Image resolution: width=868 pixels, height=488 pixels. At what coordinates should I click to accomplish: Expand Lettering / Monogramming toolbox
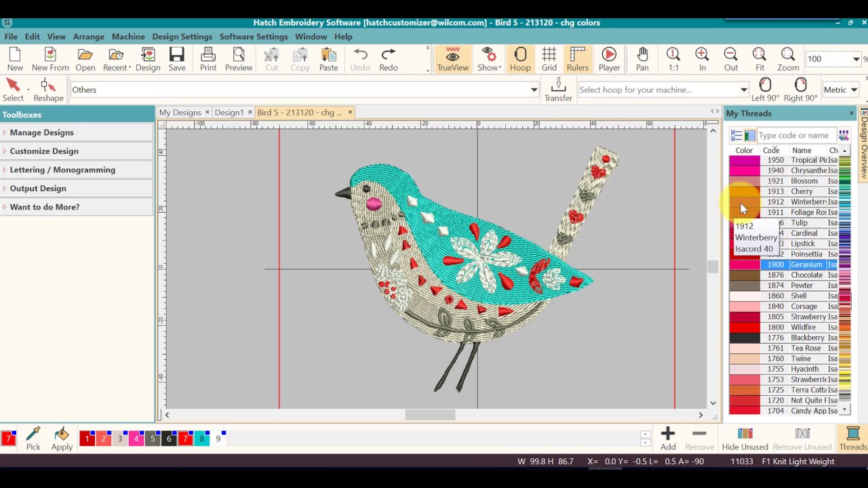click(62, 169)
